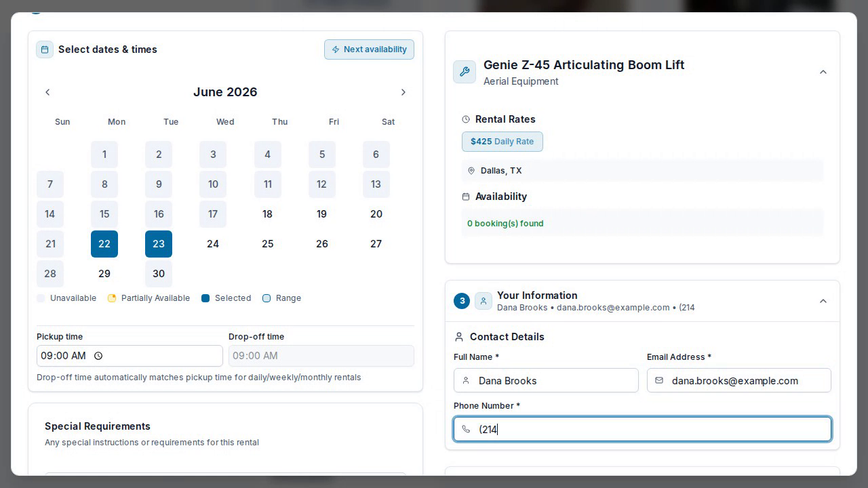The image size is (868, 488).
Task: Open the pickup time clock picker icon
Action: coord(98,356)
